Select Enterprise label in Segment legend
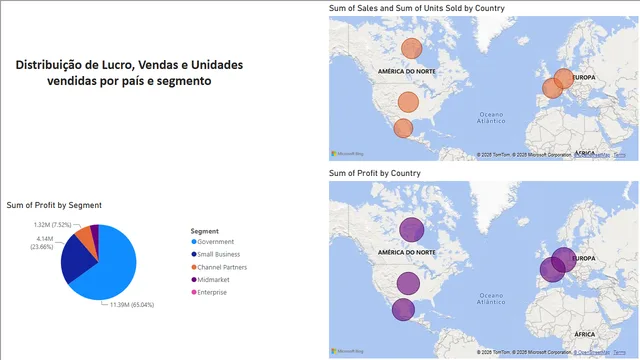This screenshot has height=360, width=640. pyautogui.click(x=212, y=292)
